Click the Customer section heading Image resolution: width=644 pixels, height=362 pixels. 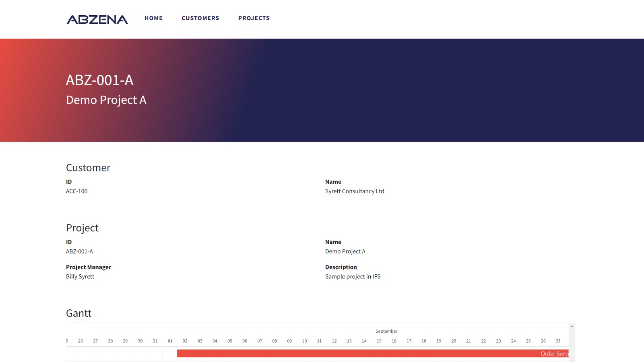88,168
